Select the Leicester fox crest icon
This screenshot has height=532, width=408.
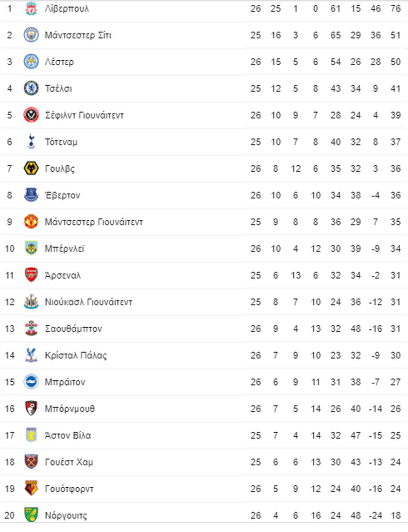coord(31,62)
